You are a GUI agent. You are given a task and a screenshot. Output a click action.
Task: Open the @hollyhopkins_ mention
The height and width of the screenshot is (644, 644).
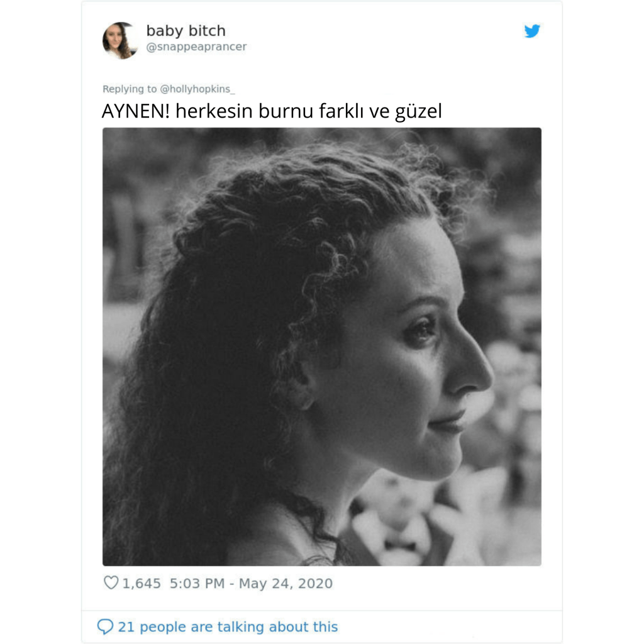(197, 89)
